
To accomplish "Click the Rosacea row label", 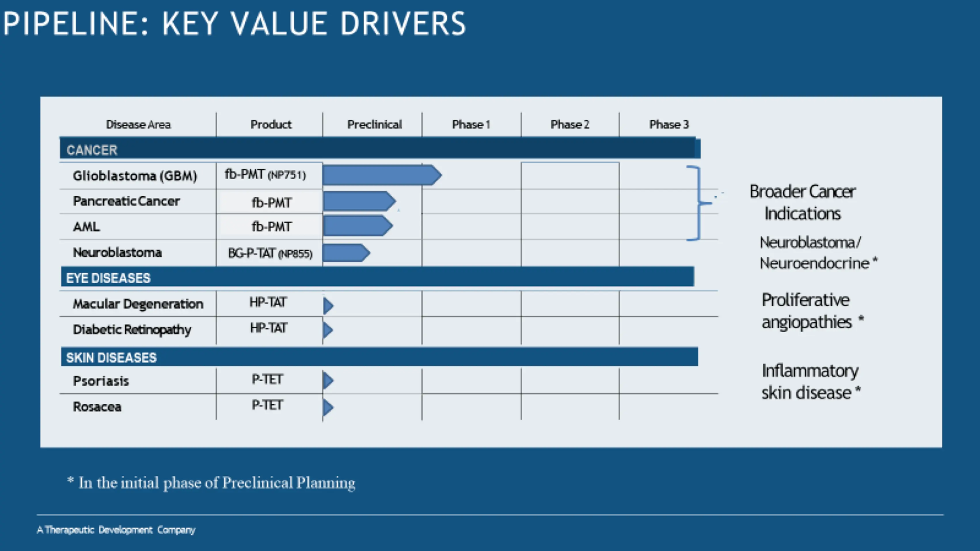I will [x=97, y=407].
